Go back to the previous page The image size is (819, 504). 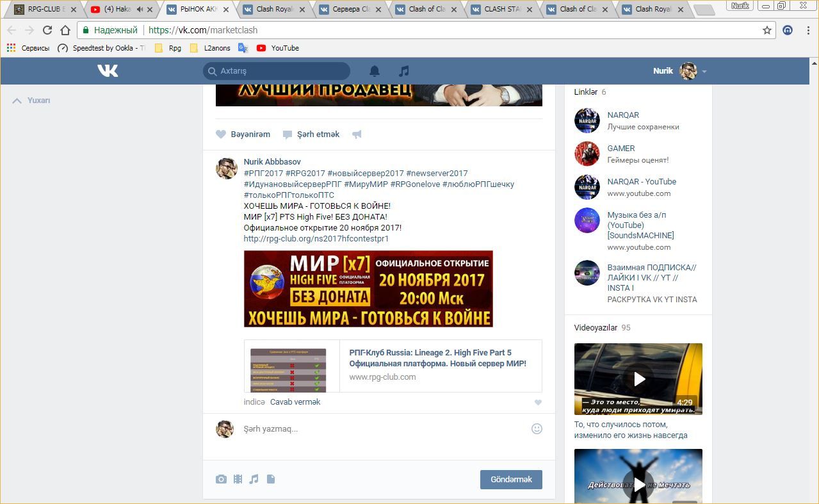click(12, 30)
